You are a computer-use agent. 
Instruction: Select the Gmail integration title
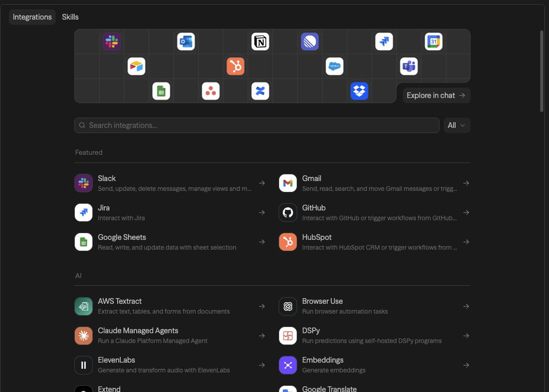(x=312, y=178)
